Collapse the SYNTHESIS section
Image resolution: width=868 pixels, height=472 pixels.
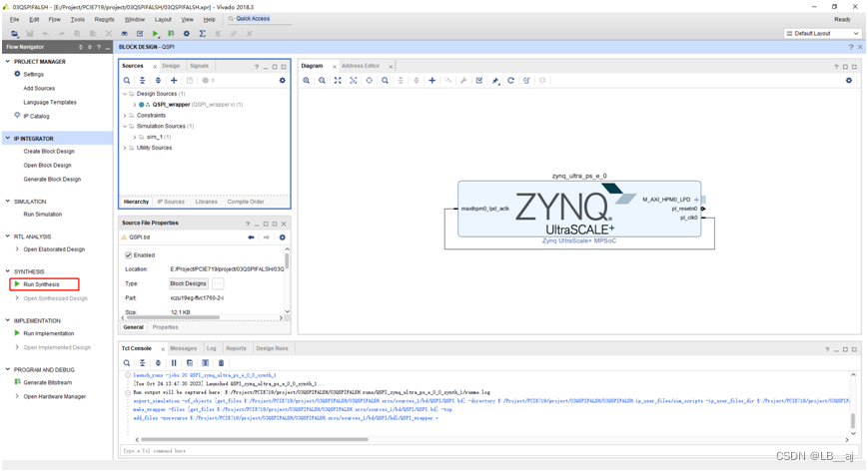(x=8, y=271)
